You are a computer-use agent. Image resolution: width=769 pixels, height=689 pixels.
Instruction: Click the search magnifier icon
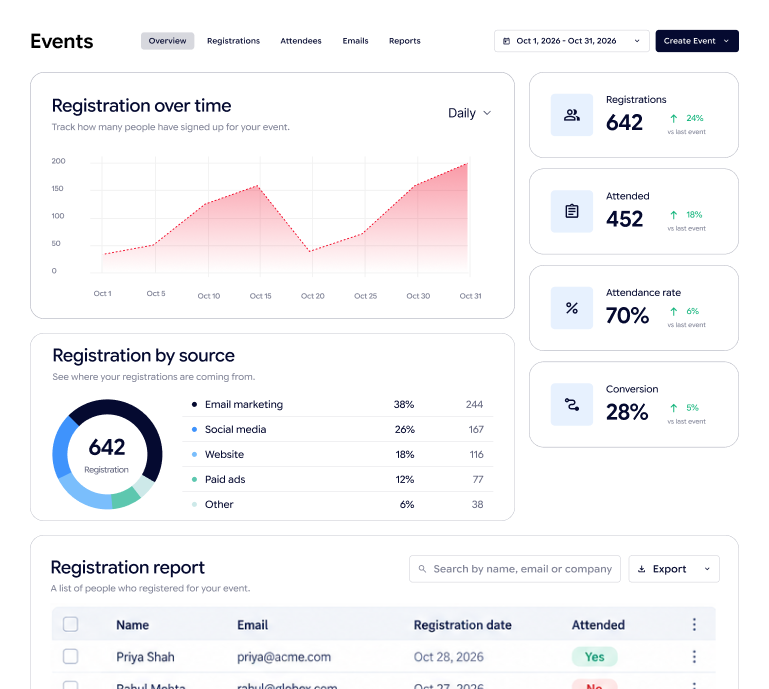click(x=422, y=569)
